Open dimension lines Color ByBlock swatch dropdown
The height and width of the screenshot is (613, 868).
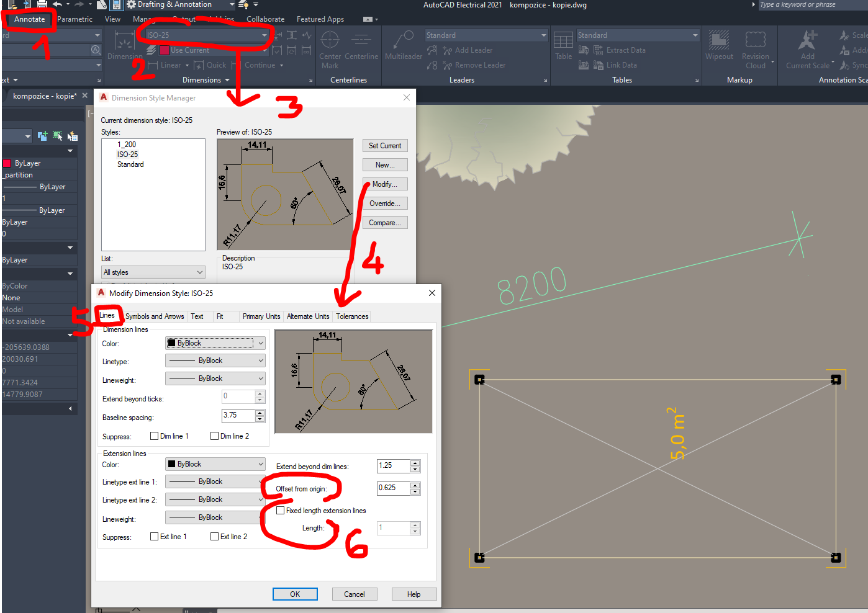[215, 343]
